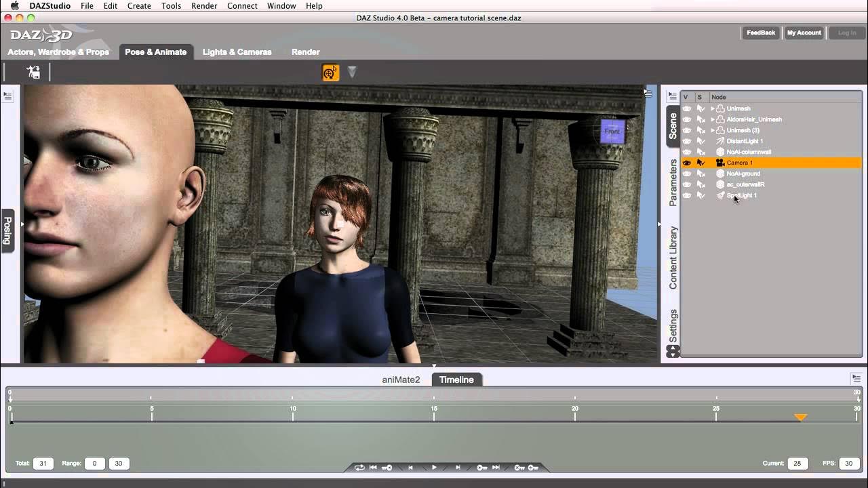Image resolution: width=868 pixels, height=488 pixels.
Task: Toggle visibility eye for AldoraHair_Unimesh
Action: click(x=687, y=119)
